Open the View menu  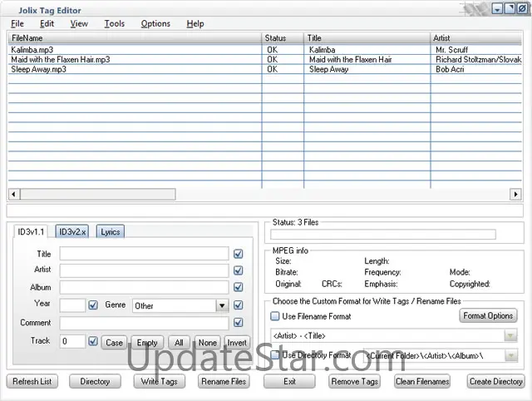pos(79,23)
